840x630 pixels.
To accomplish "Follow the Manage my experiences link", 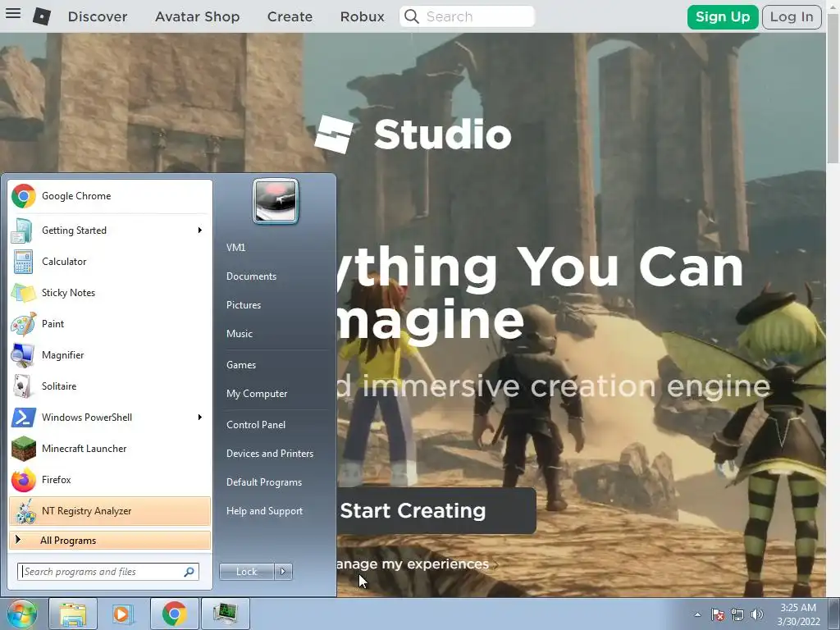I will pyautogui.click(x=413, y=564).
